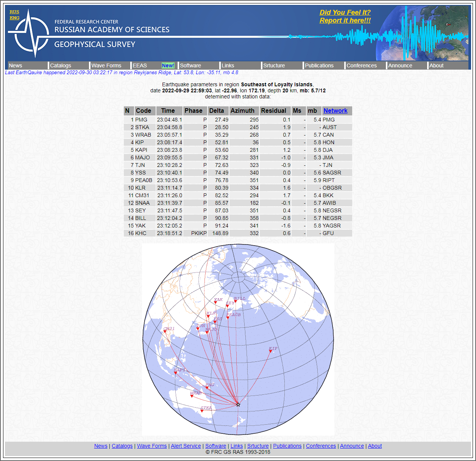476x461 pixels.
Task: Click the footer Conferences link
Action: tap(321, 446)
